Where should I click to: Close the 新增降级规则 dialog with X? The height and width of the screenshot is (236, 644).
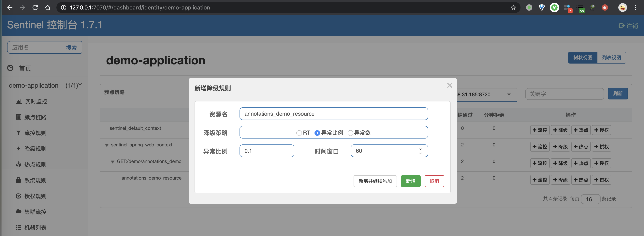449,85
